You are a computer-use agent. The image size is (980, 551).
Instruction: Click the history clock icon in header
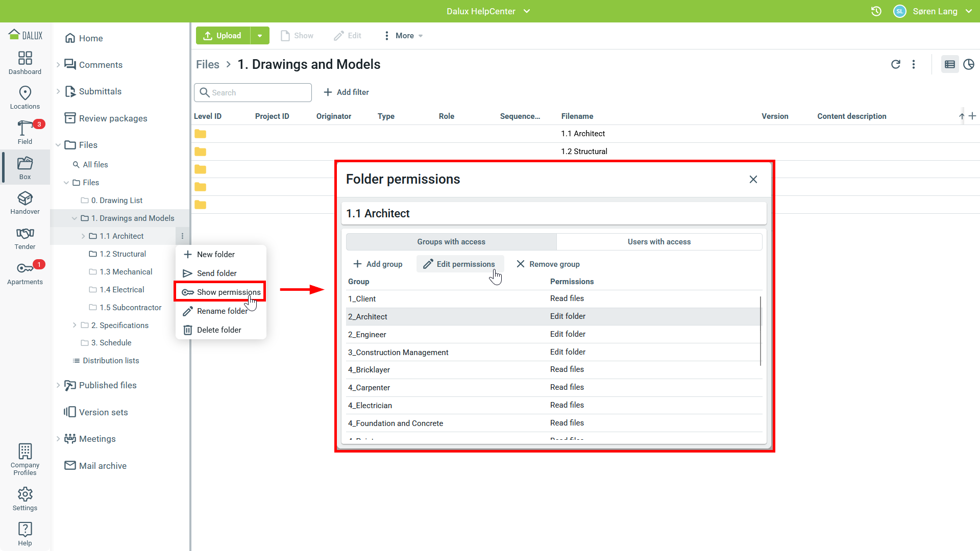click(x=876, y=11)
